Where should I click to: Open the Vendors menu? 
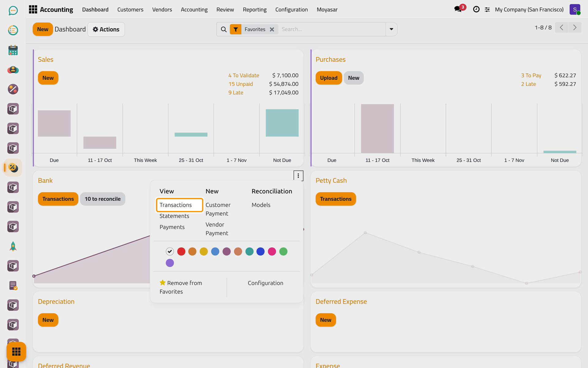click(x=162, y=10)
